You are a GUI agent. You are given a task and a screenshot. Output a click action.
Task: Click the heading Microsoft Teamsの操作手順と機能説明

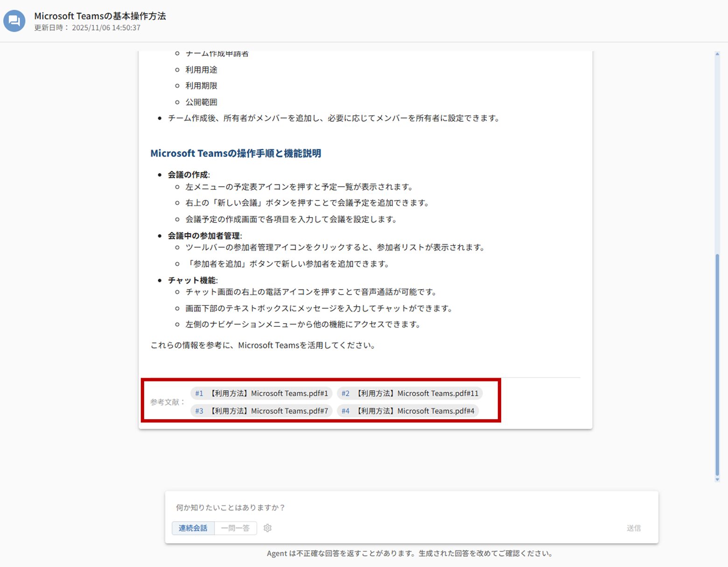point(235,153)
